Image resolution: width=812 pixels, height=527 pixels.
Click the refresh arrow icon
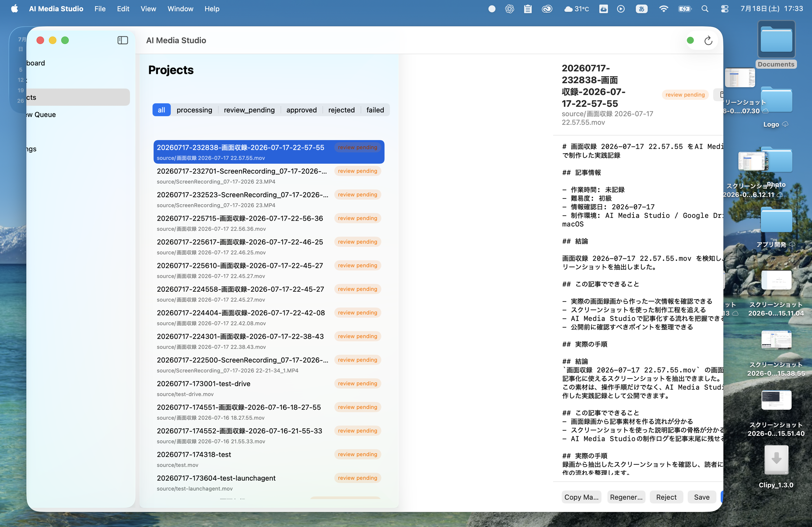pos(708,41)
